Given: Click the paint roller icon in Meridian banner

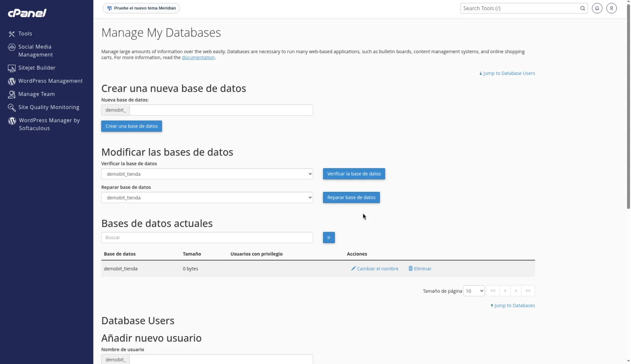Looking at the screenshot, I should tap(109, 8).
